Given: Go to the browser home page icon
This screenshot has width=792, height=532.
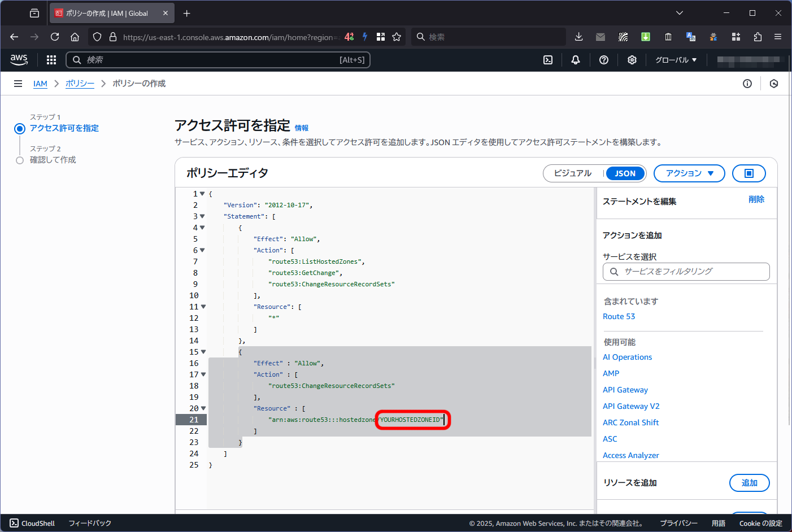Looking at the screenshot, I should 75,37.
